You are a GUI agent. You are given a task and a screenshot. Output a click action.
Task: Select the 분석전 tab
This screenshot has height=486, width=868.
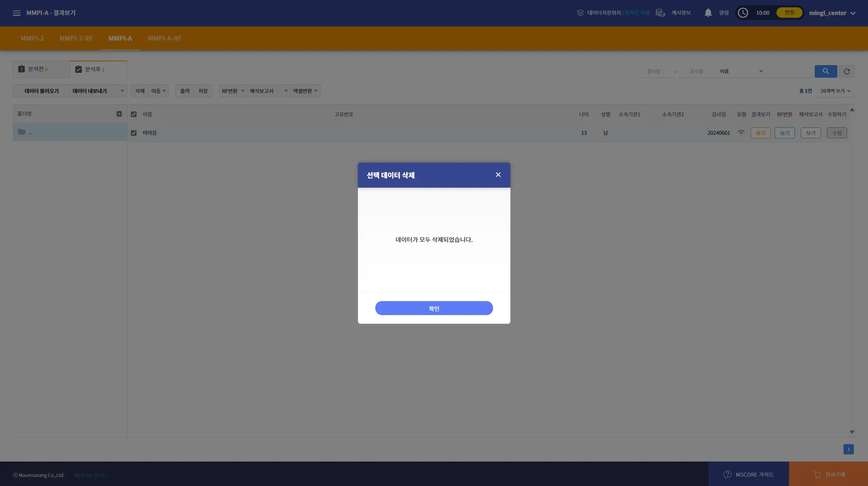(x=41, y=69)
